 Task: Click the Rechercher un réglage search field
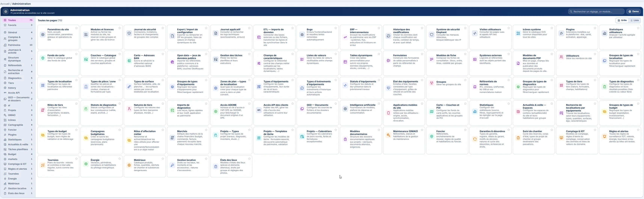pyautogui.click(x=596, y=11)
